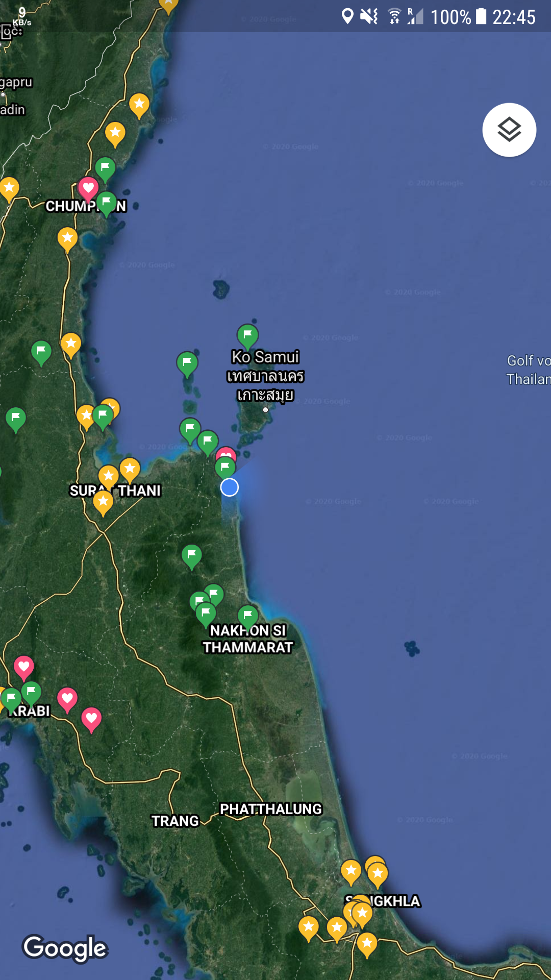The image size is (551, 980).
Task: Tap the Ko Samui place label
Action: (x=265, y=357)
